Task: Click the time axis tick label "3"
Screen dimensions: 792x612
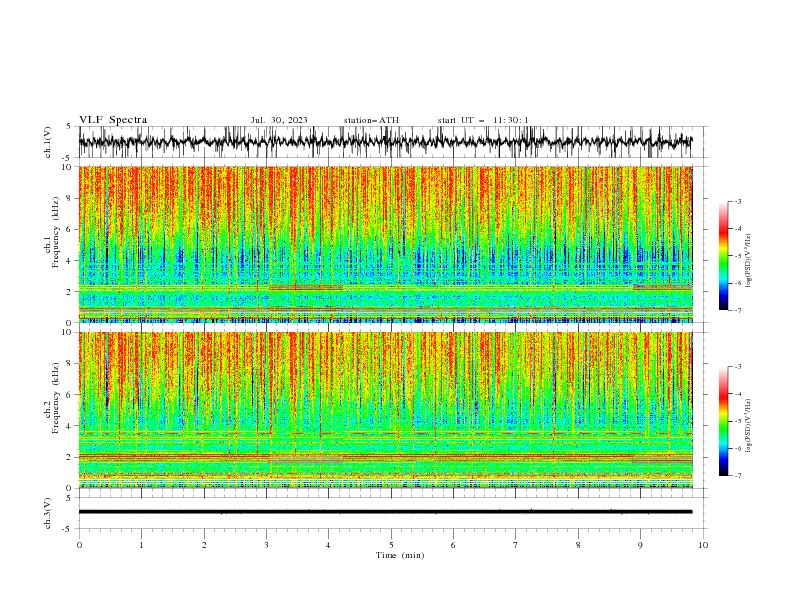Action: [266, 545]
